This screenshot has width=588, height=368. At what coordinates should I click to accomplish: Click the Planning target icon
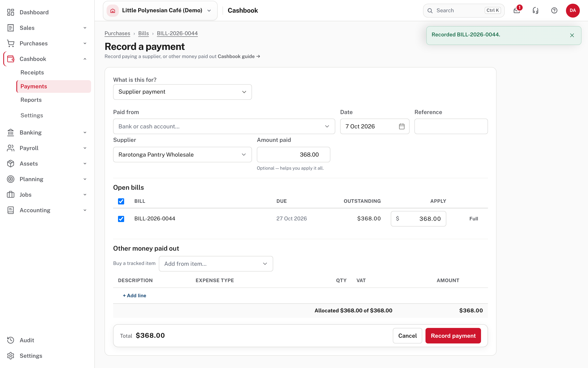[x=10, y=179]
